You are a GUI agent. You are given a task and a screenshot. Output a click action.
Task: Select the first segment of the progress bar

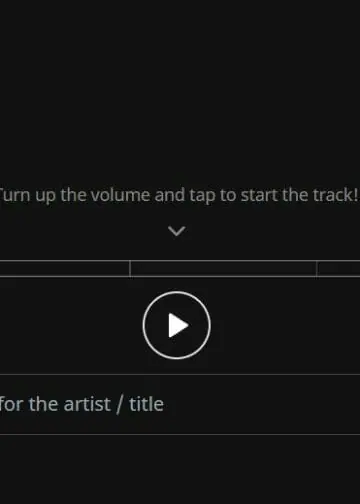65,268
